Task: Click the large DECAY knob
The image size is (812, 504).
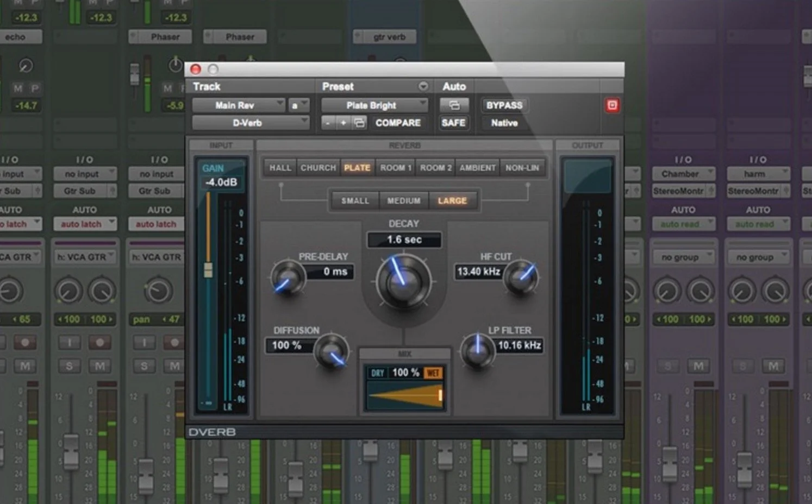Action: tap(403, 281)
